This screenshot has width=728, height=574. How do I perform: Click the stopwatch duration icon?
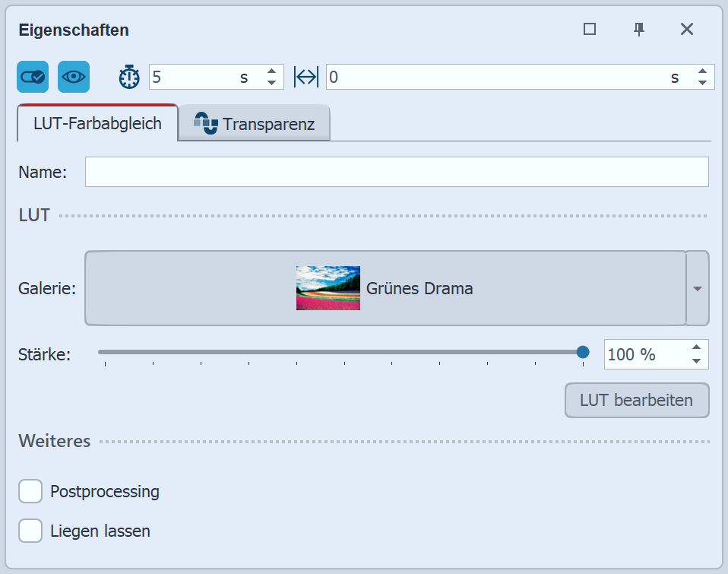[x=128, y=76]
